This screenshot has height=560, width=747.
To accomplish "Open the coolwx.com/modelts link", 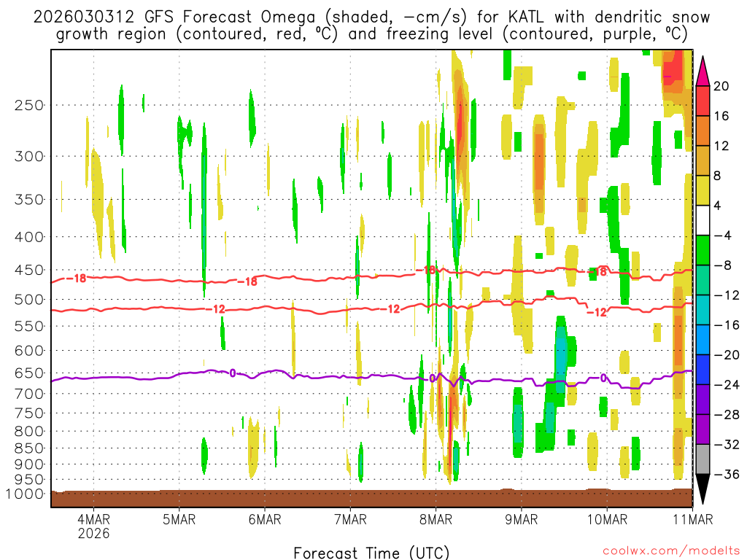I will pos(671,551).
